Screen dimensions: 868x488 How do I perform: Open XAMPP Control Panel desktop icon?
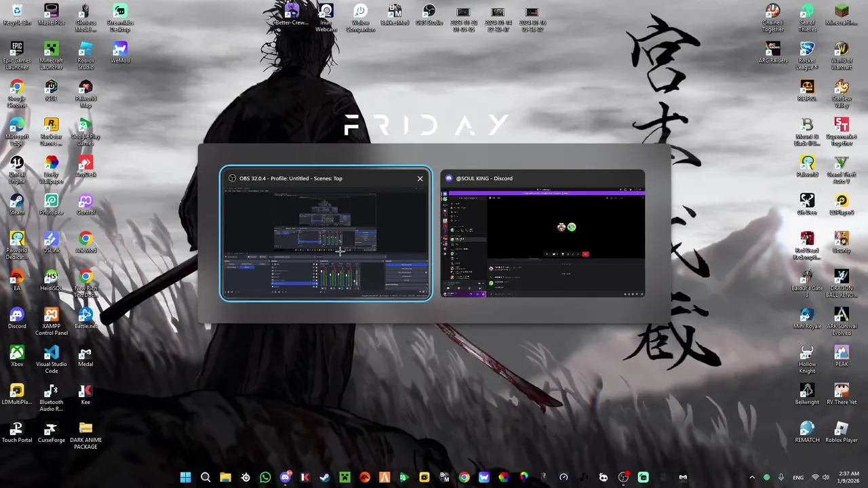pos(51,322)
